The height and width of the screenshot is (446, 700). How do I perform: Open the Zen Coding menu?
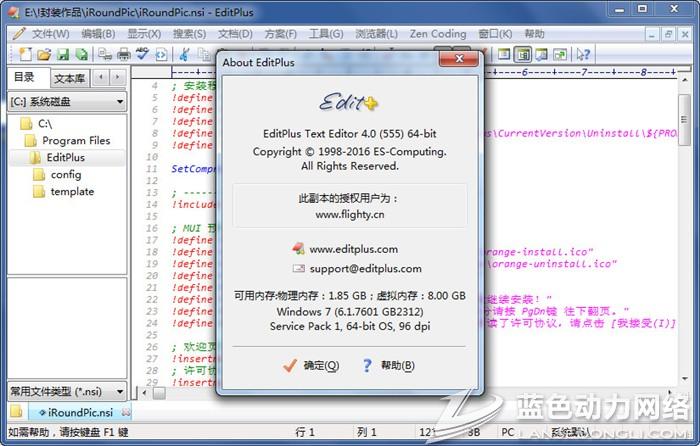click(438, 34)
